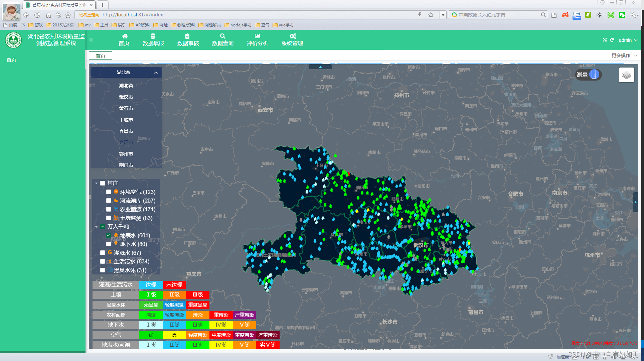Close the 首页-湖北省 browser tab
Screen dimensions: 644x361
tap(91, 5)
